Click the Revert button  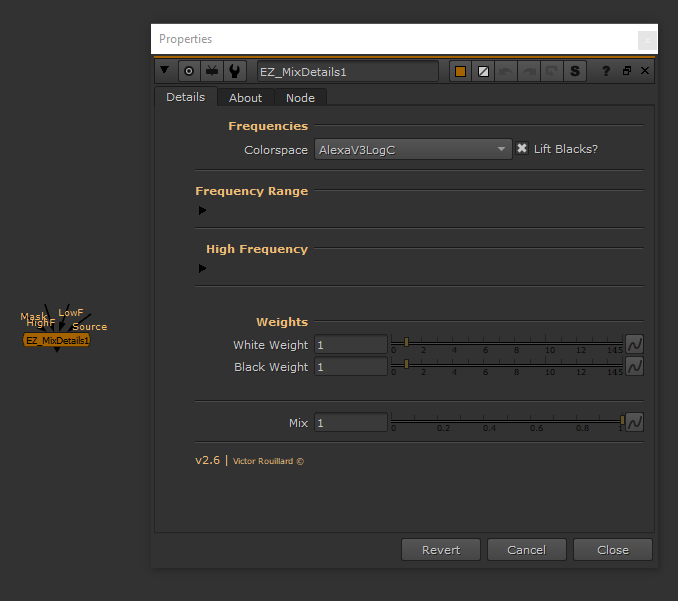pyautogui.click(x=441, y=549)
